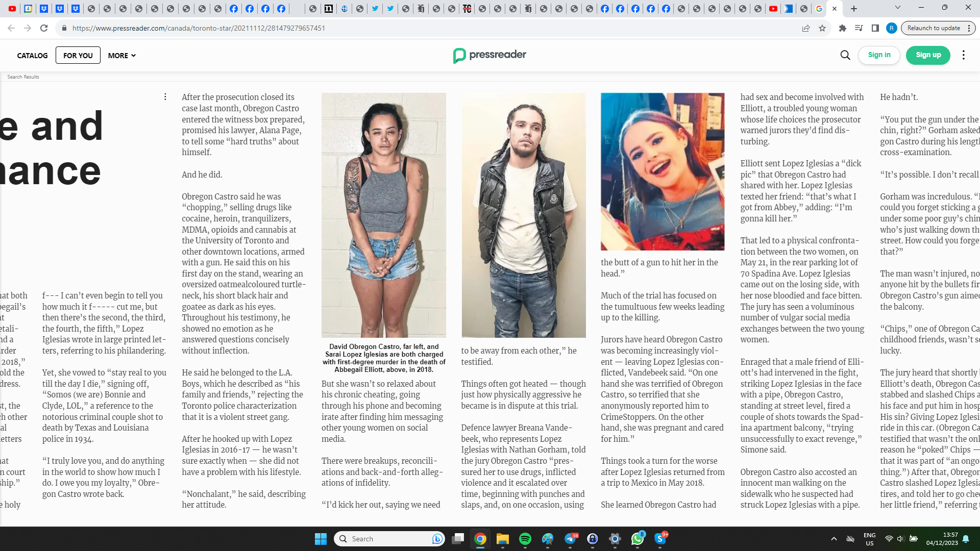Open File Explorer from the taskbar
This screenshot has width=980, height=551.
(503, 539)
